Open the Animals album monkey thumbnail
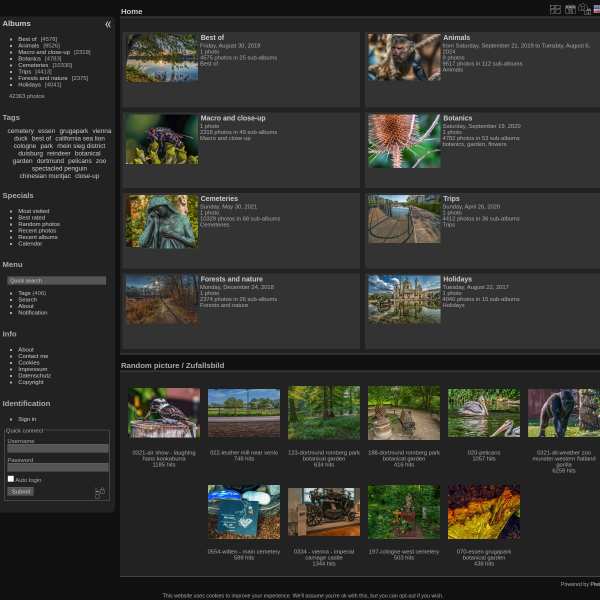The width and height of the screenshot is (600, 600). pyautogui.click(x=404, y=57)
